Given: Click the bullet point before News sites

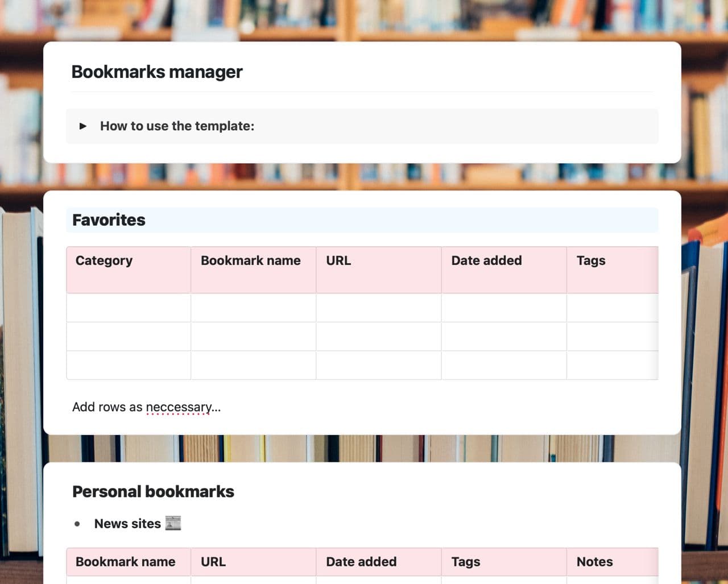Looking at the screenshot, I should pyautogui.click(x=77, y=524).
